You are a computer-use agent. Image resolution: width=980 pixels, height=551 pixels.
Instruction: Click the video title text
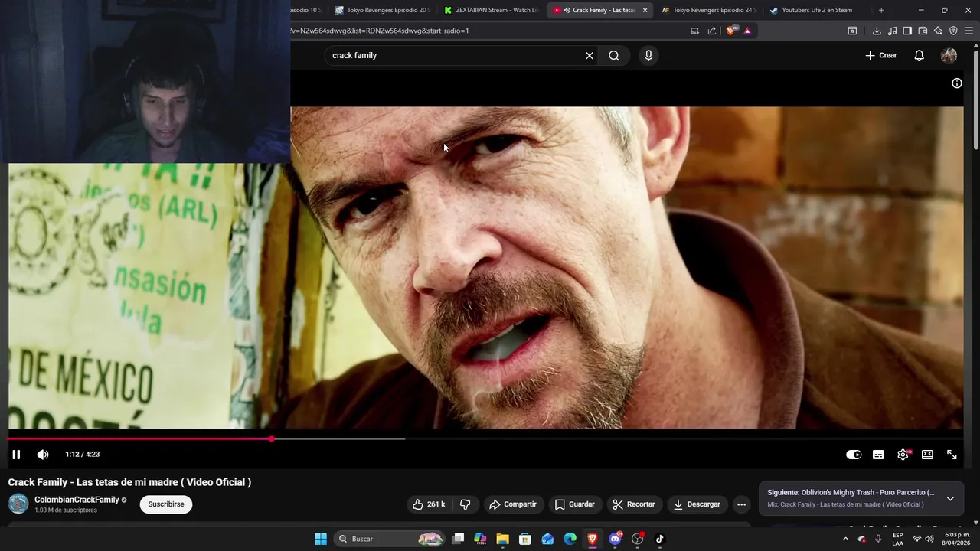click(129, 482)
